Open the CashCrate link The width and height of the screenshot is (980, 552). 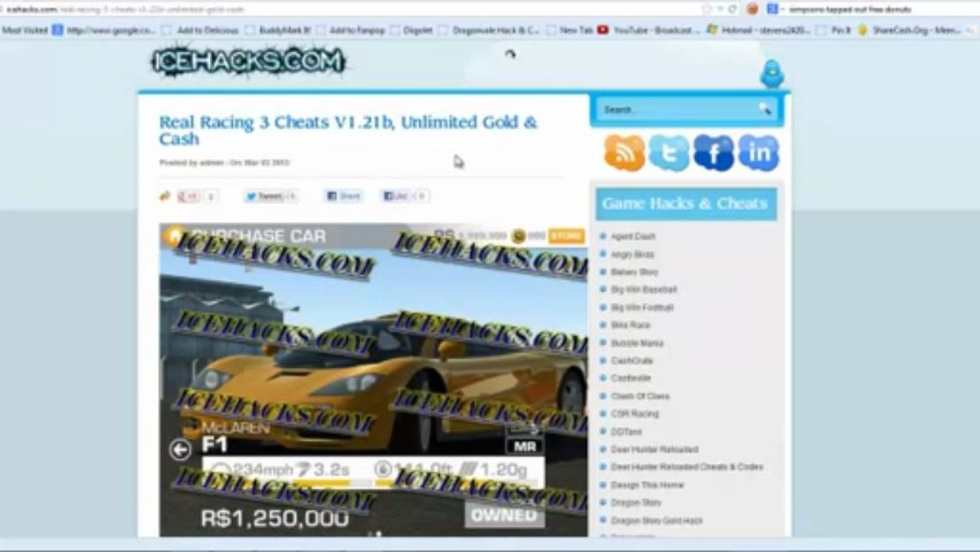tap(631, 360)
